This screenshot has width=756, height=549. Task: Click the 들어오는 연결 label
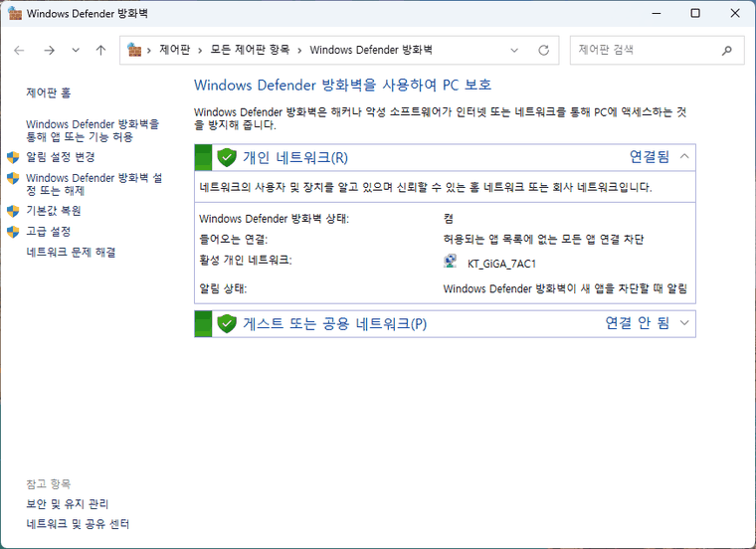(x=234, y=240)
